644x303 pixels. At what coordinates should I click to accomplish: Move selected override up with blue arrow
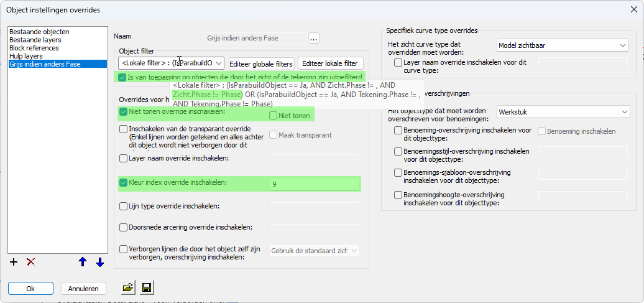click(x=83, y=262)
